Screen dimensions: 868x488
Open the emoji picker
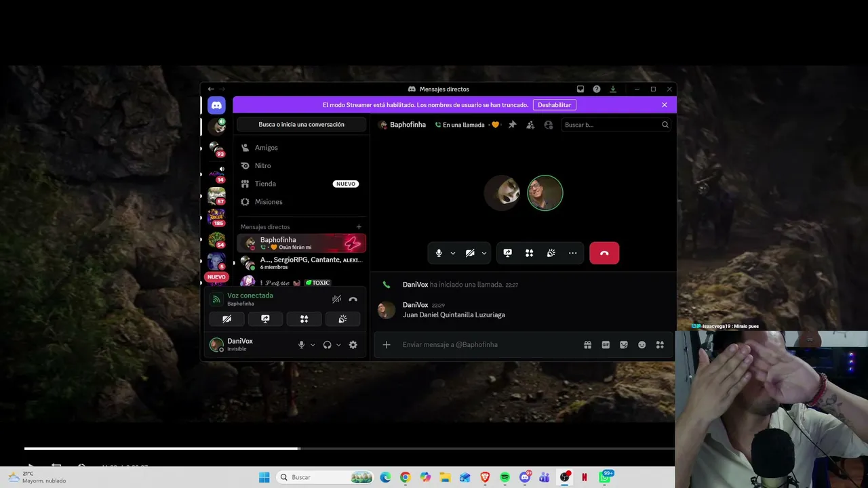(x=642, y=345)
